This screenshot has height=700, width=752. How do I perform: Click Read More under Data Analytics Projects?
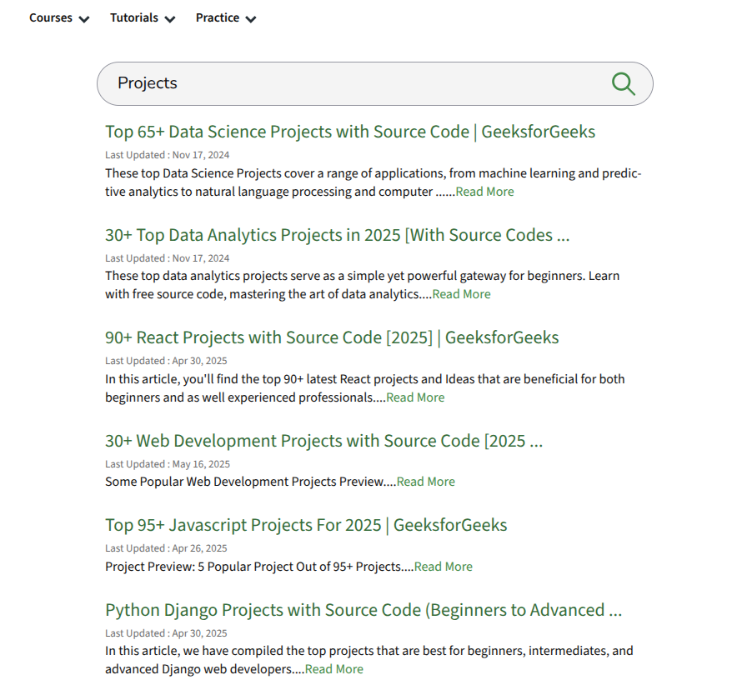point(461,294)
